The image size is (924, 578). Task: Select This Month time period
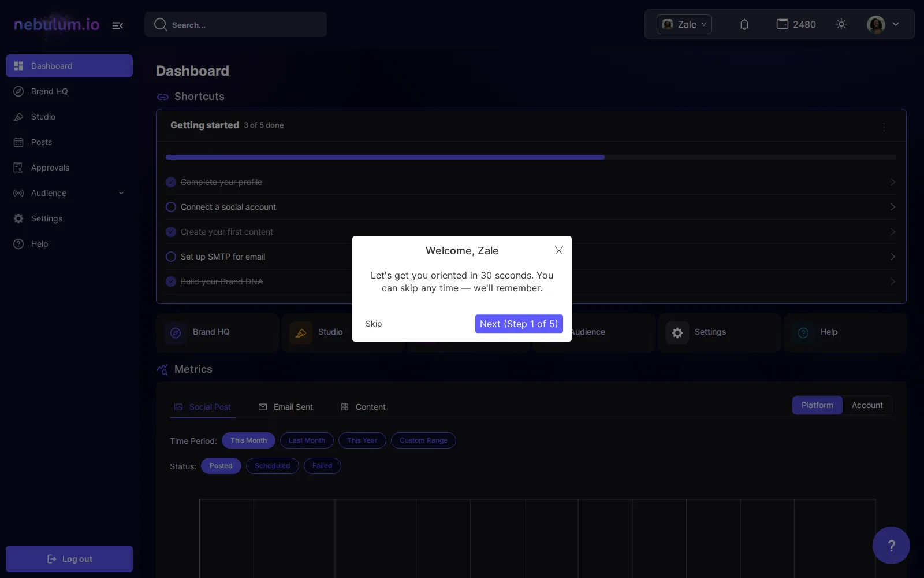(248, 440)
